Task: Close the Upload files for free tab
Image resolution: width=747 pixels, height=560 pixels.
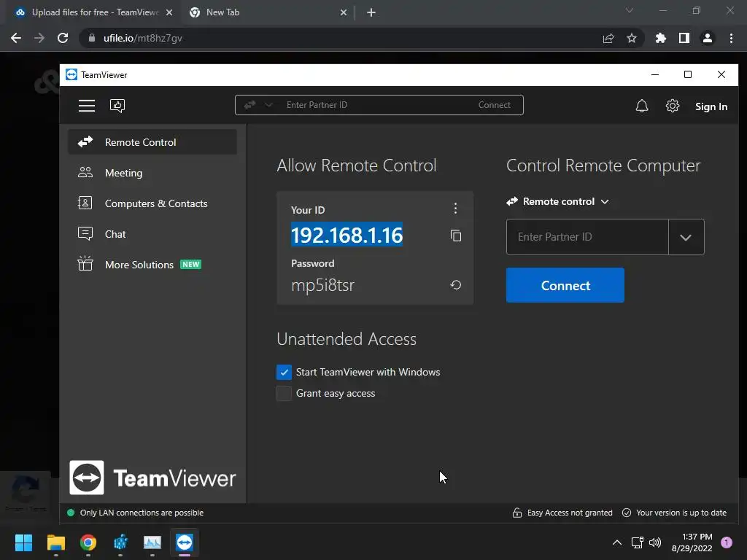Action: coord(169,12)
